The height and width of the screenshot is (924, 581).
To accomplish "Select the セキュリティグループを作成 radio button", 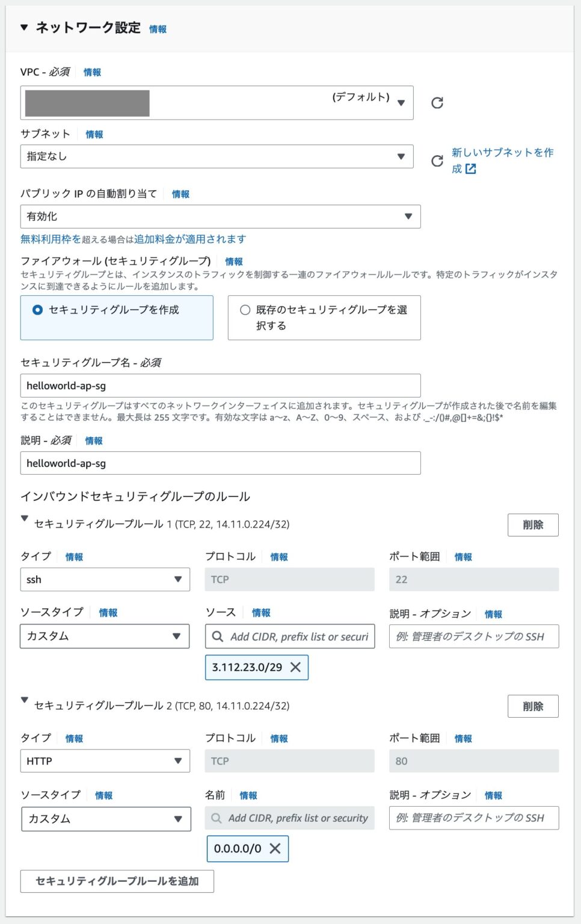I will 35,309.
